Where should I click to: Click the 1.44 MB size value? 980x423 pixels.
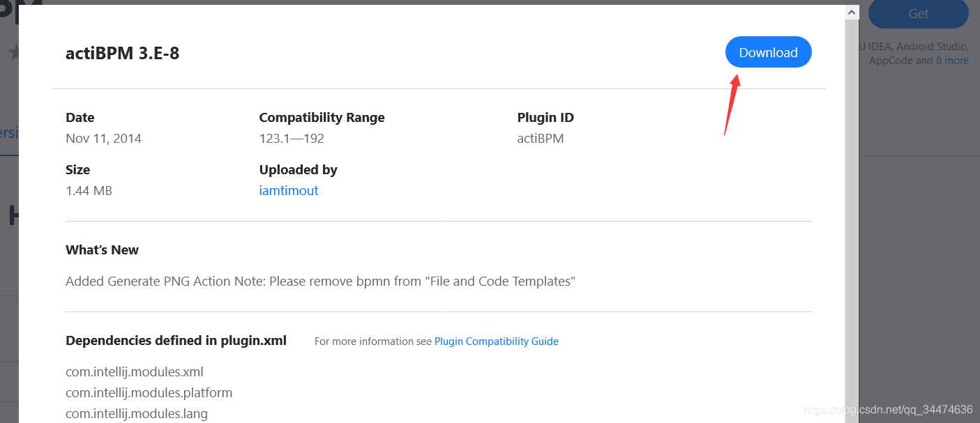coord(89,190)
